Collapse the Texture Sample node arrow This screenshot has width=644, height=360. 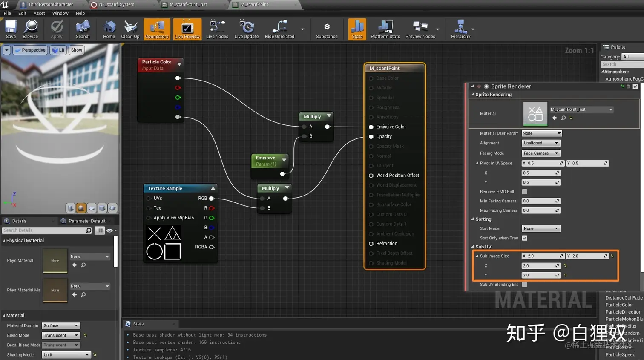[x=213, y=188]
